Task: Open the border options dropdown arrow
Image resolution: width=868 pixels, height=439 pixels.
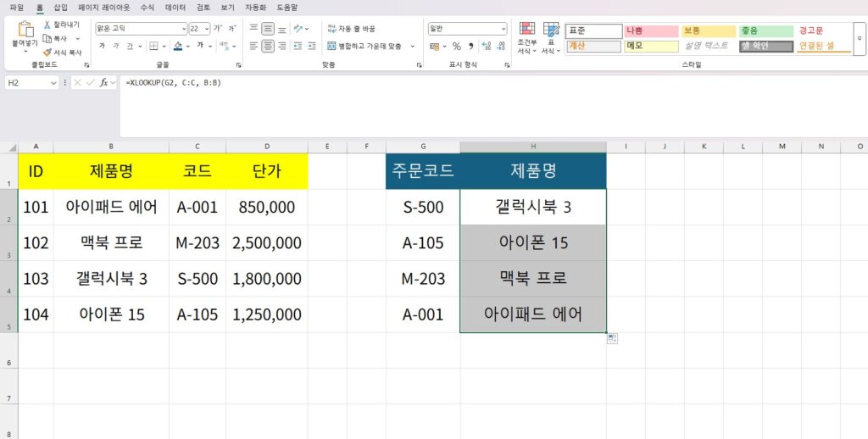Action: [x=165, y=46]
